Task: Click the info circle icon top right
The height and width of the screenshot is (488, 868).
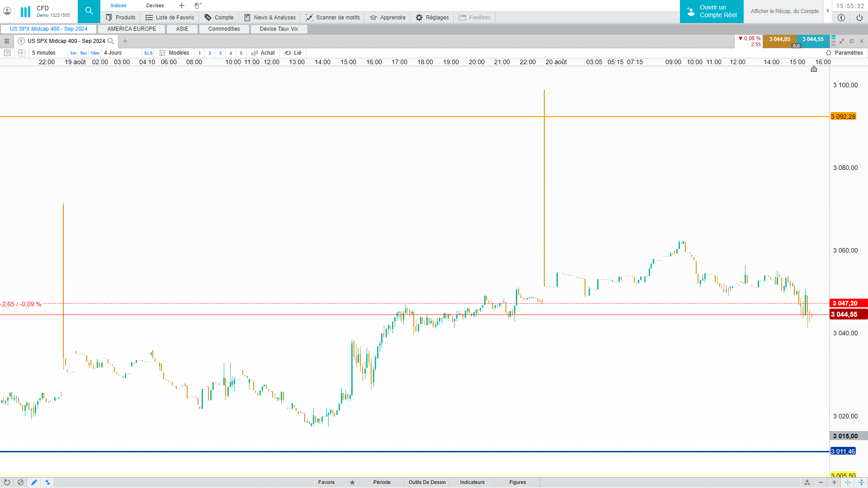Action: pyautogui.click(x=841, y=18)
